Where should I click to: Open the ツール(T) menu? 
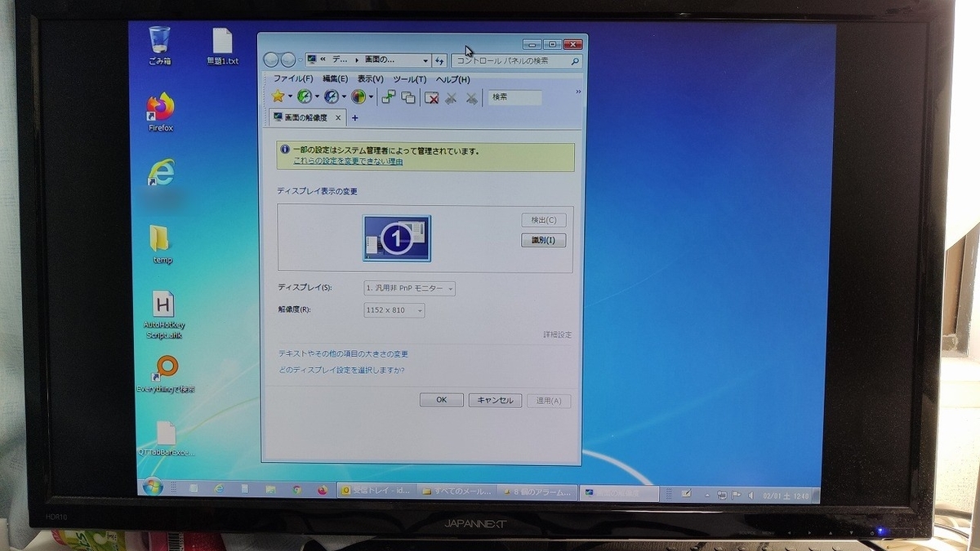click(409, 79)
